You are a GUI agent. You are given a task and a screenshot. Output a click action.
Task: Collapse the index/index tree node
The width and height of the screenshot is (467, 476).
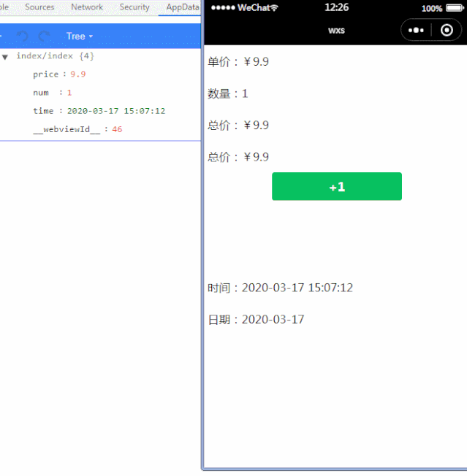click(x=5, y=57)
